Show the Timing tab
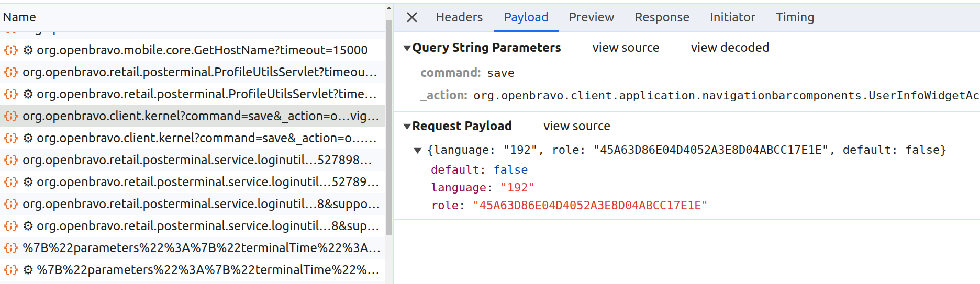Viewport: 980px width, 284px height. coord(794,17)
